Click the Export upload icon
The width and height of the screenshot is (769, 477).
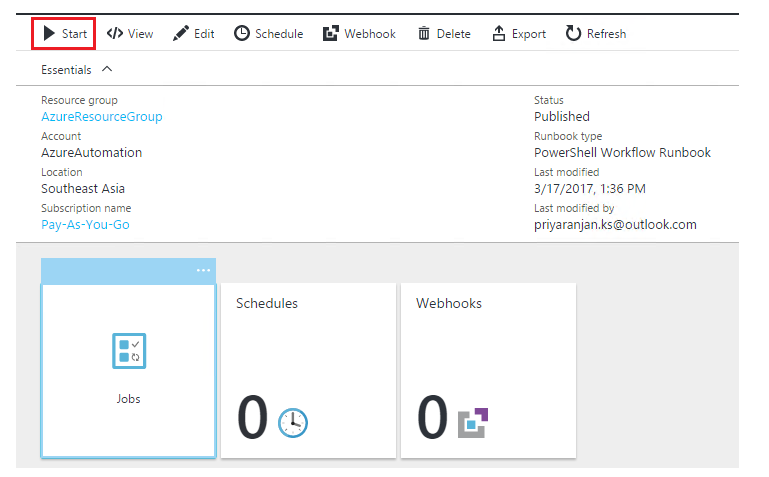tap(499, 33)
